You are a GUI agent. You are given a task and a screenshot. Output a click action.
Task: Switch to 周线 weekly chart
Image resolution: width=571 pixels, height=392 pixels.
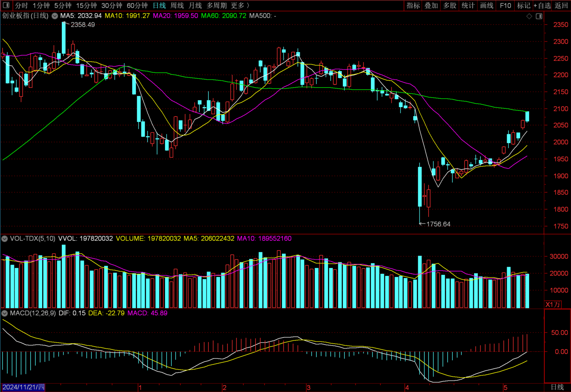coord(177,6)
